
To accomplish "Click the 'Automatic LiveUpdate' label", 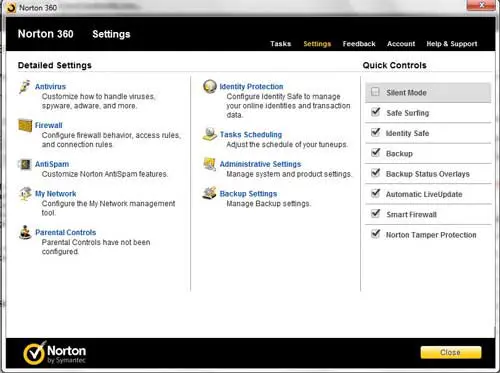I will (424, 194).
